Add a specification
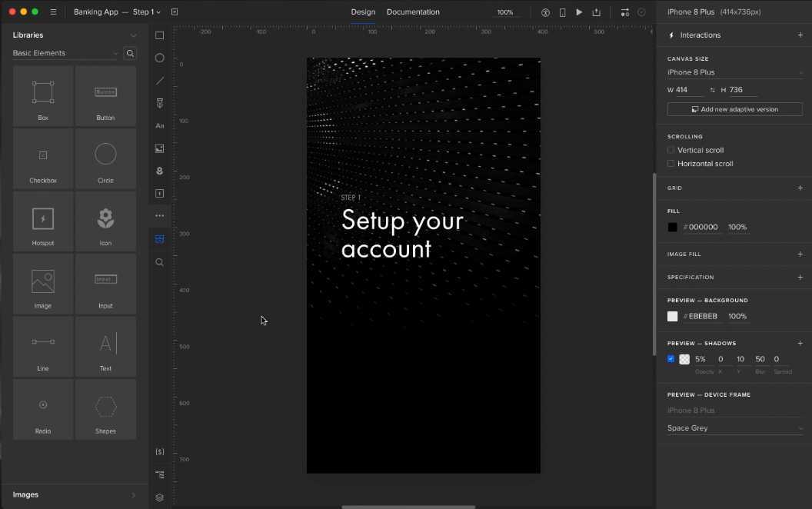 [800, 277]
